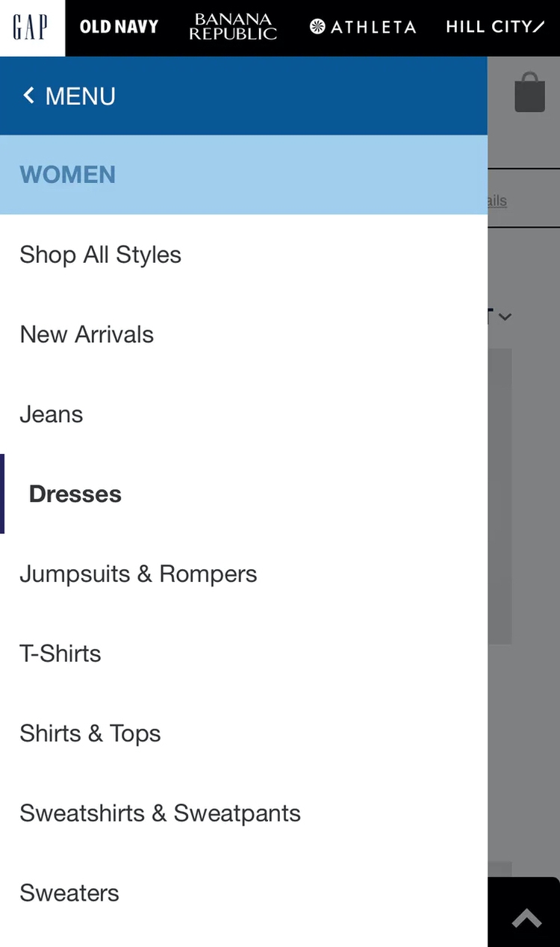Browse the T-Shirts category

click(60, 654)
